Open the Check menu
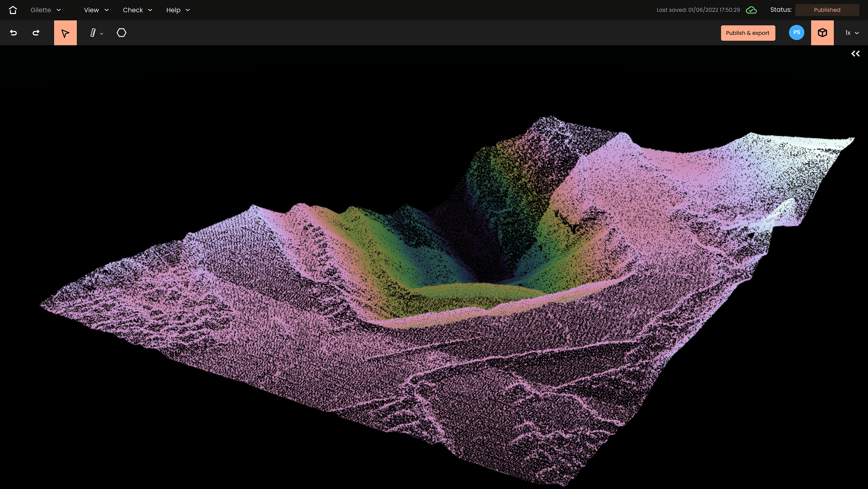The image size is (868, 489). 137,10
